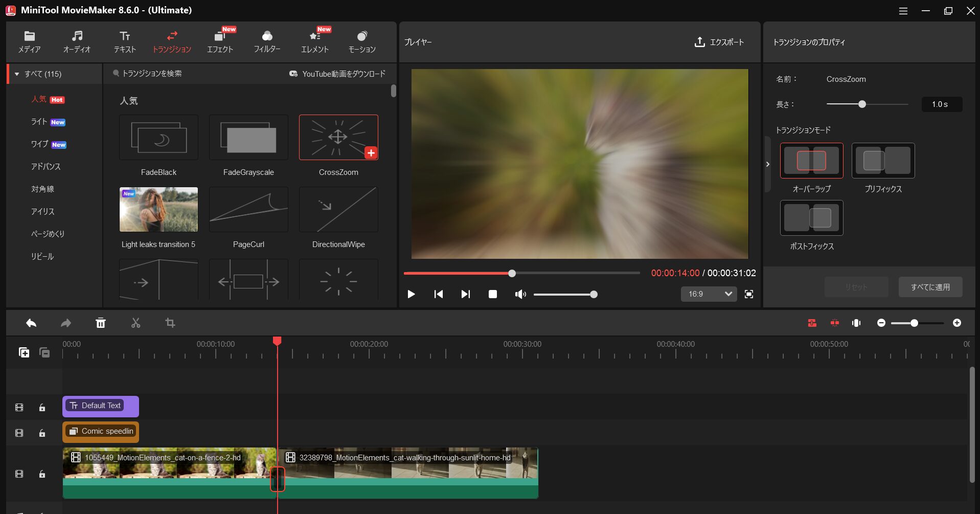Skip to next frame in player
This screenshot has height=514, width=980.
click(x=465, y=294)
